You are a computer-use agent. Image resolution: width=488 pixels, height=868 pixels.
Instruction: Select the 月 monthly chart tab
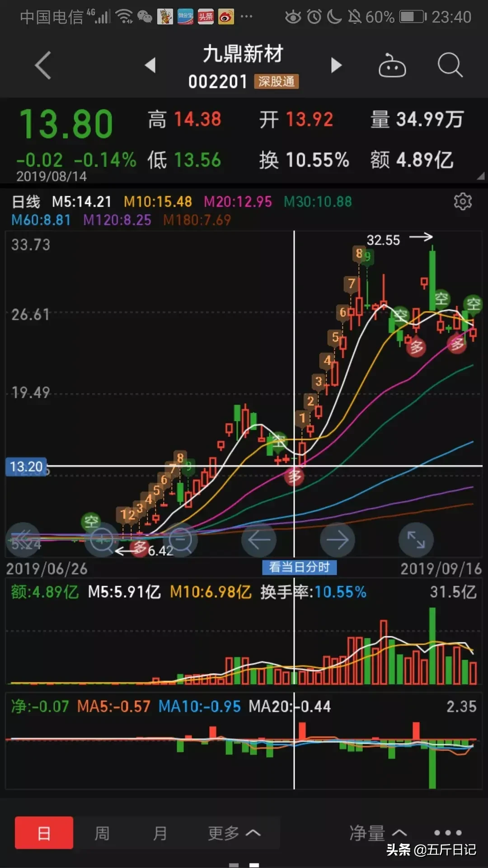click(x=160, y=833)
